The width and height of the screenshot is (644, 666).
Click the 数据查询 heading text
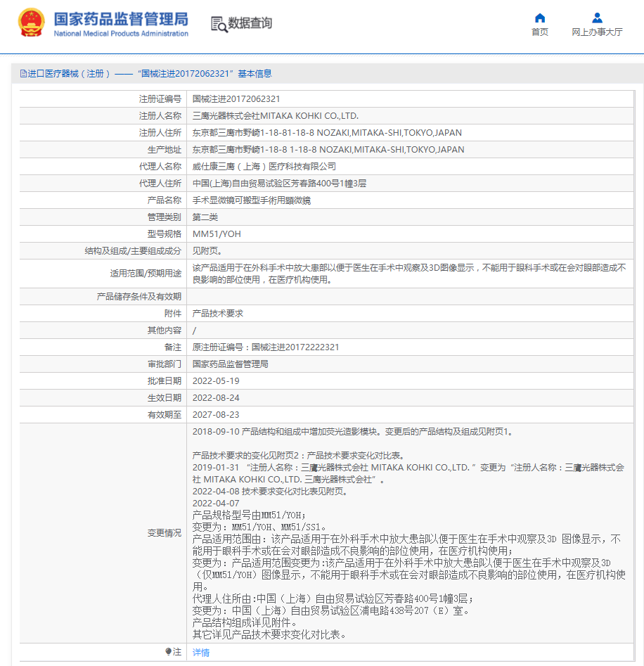pyautogui.click(x=250, y=23)
